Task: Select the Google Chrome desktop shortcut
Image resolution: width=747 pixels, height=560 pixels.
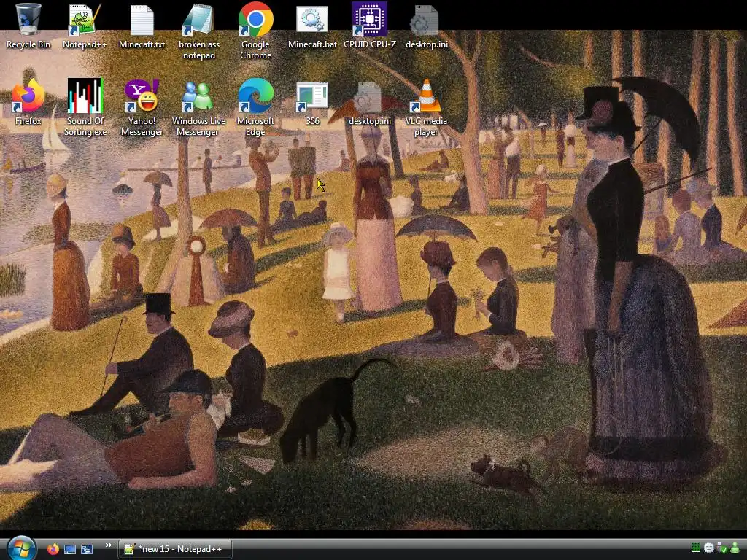Action: pos(256,31)
